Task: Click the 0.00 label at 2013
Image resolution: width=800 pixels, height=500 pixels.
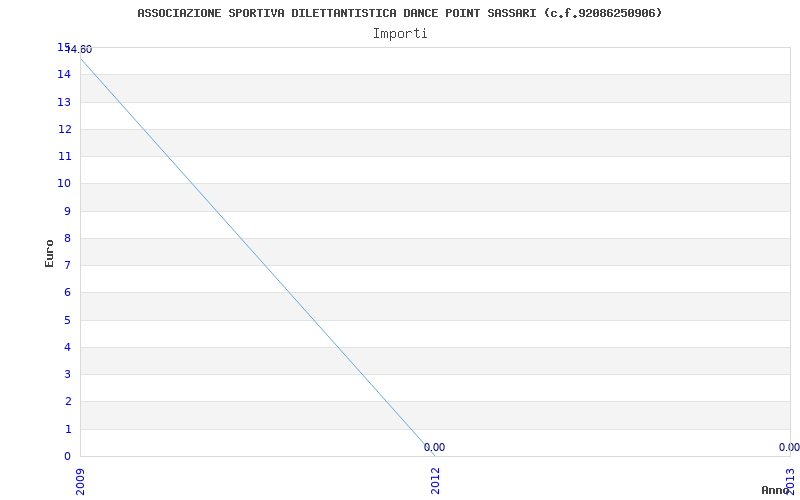Action: click(789, 447)
